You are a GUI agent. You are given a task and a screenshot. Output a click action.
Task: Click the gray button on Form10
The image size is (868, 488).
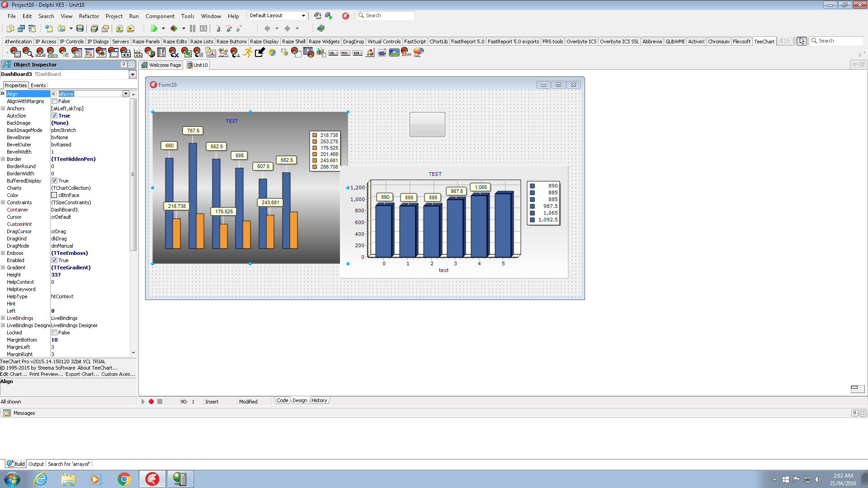pyautogui.click(x=427, y=124)
